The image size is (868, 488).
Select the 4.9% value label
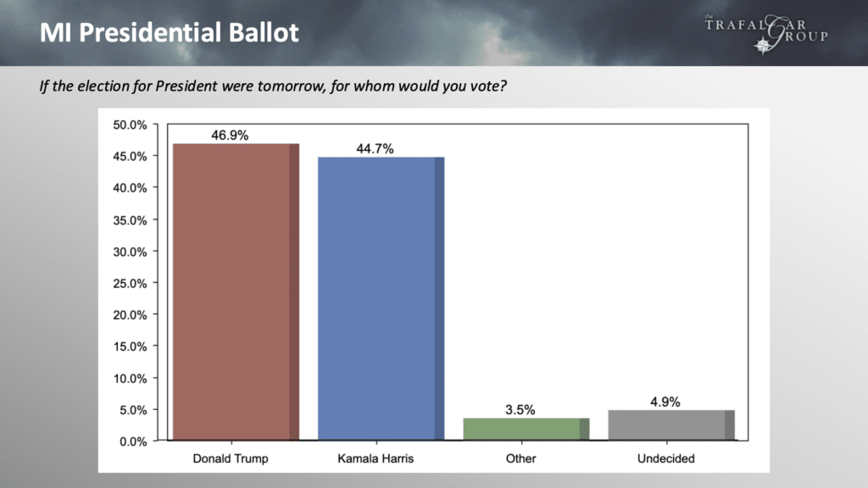665,401
